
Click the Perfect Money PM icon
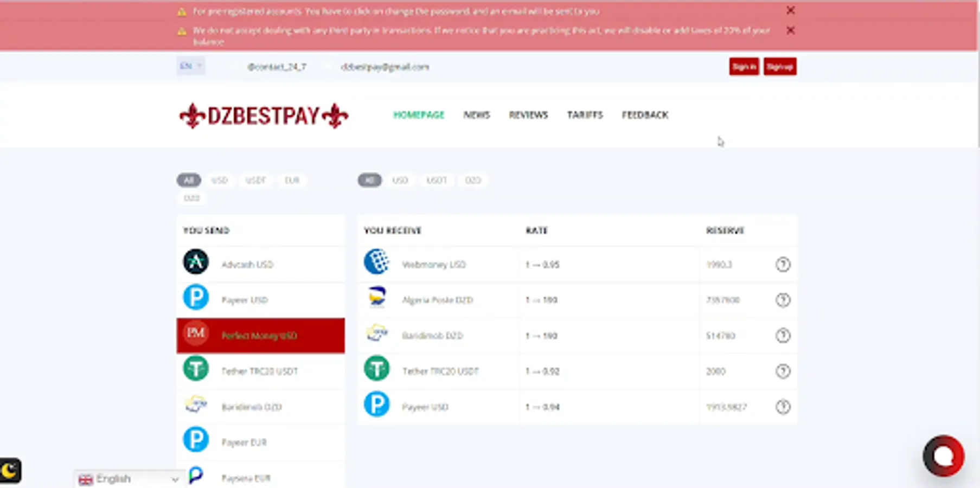(196, 333)
